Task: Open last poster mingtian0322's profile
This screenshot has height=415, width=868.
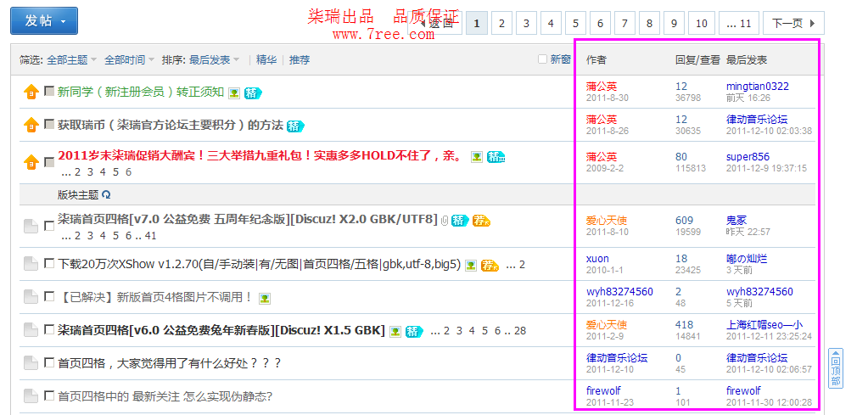Action: pyautogui.click(x=758, y=87)
